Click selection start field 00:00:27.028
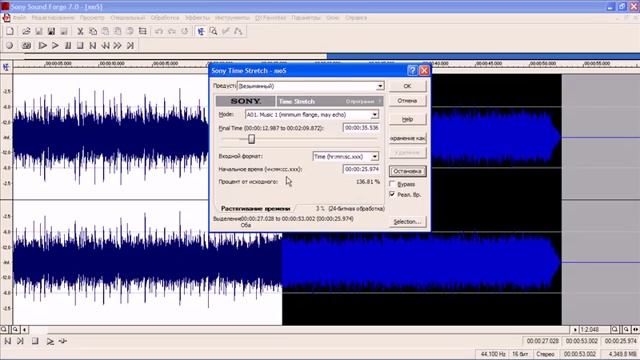The image size is (640, 360). click(542, 341)
